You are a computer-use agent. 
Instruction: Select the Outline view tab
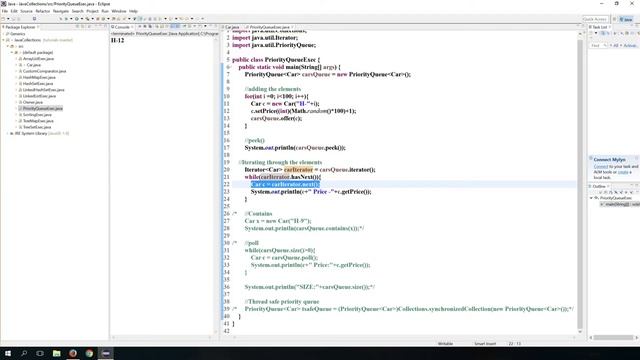click(599, 186)
